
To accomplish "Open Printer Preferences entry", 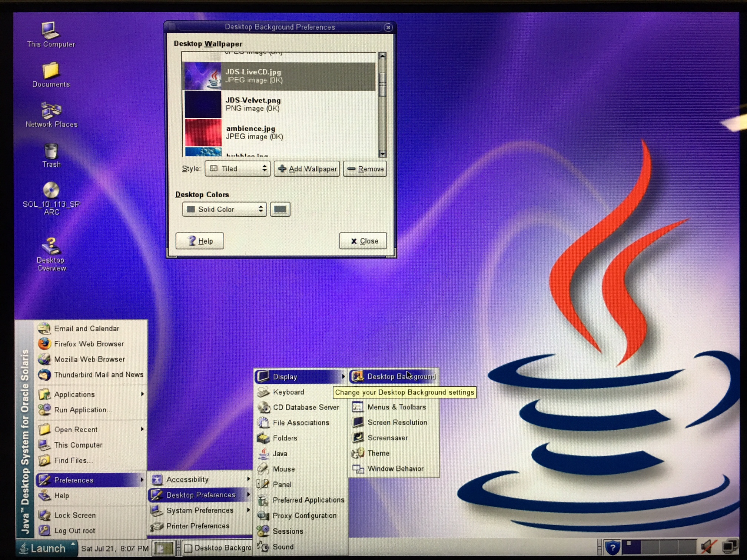I will point(200,526).
